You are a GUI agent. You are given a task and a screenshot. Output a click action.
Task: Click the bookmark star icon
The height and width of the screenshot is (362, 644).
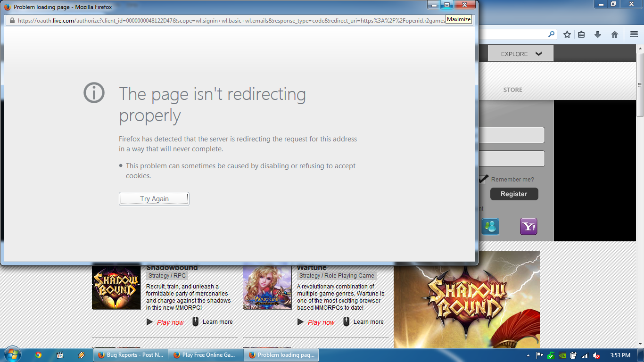pyautogui.click(x=567, y=34)
